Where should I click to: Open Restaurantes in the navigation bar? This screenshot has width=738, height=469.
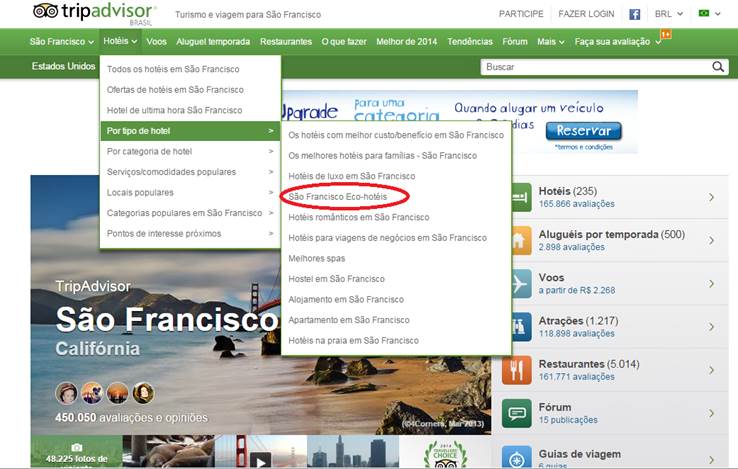(286, 42)
